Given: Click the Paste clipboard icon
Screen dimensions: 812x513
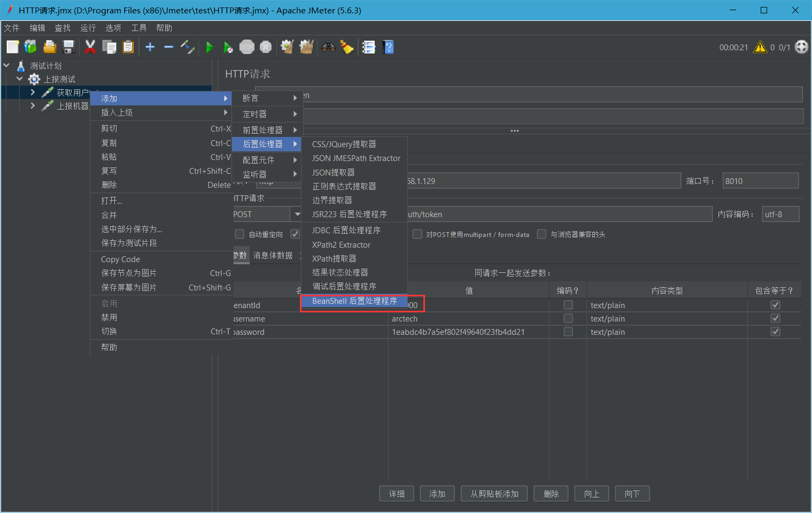Looking at the screenshot, I should click(128, 47).
